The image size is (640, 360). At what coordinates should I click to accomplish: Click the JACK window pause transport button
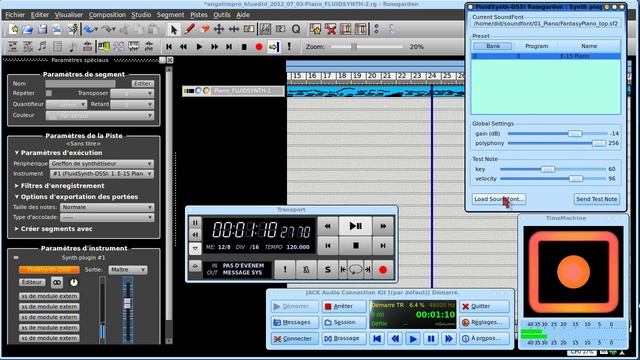(x=431, y=339)
